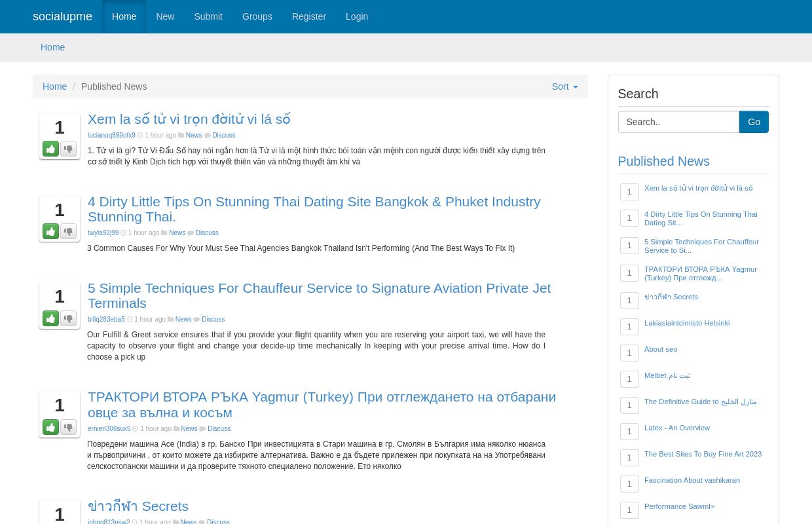The image size is (812, 524).
Task: Click the clock icon by lucianoq899ofx9's timestamp
Action: click(x=140, y=135)
